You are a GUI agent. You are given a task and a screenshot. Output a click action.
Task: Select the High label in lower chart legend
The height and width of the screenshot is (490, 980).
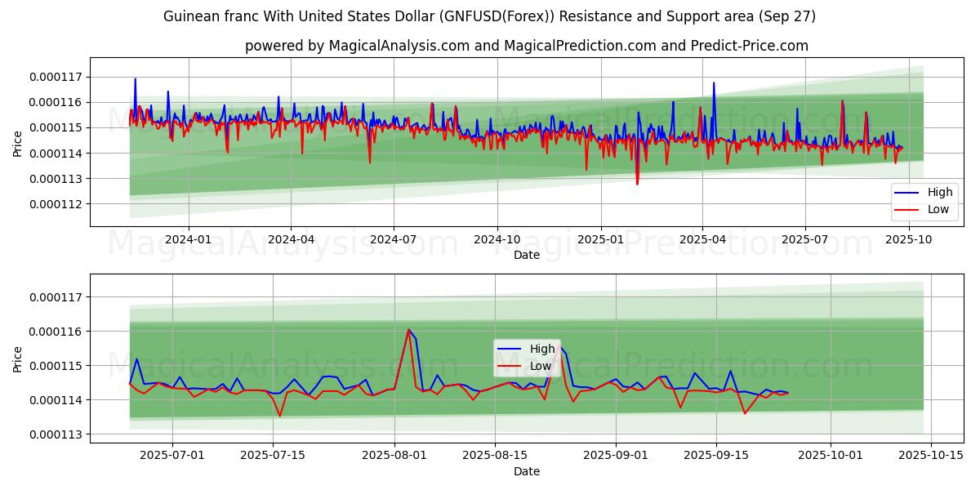click(542, 350)
